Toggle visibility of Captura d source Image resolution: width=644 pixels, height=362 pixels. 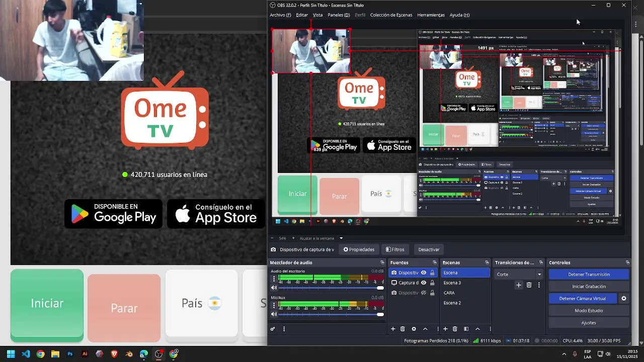[x=424, y=283]
